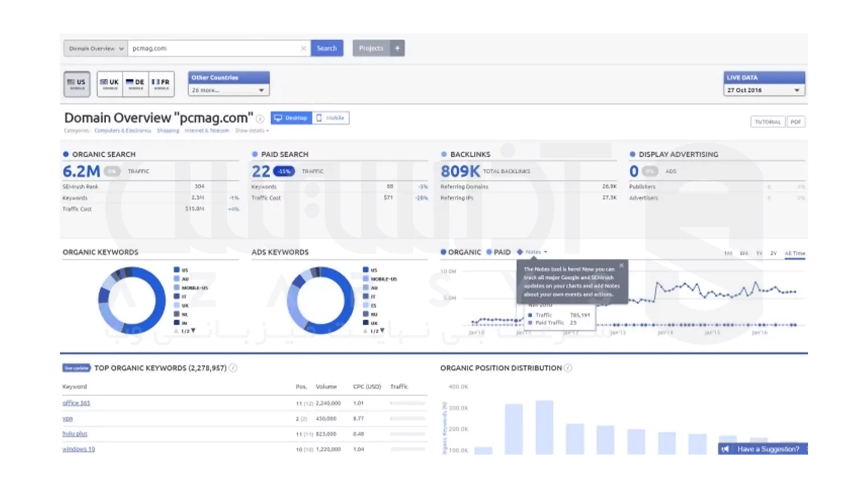Open the Notes dropdown
Image resolution: width=868 pixels, height=488 pixels.
click(536, 252)
